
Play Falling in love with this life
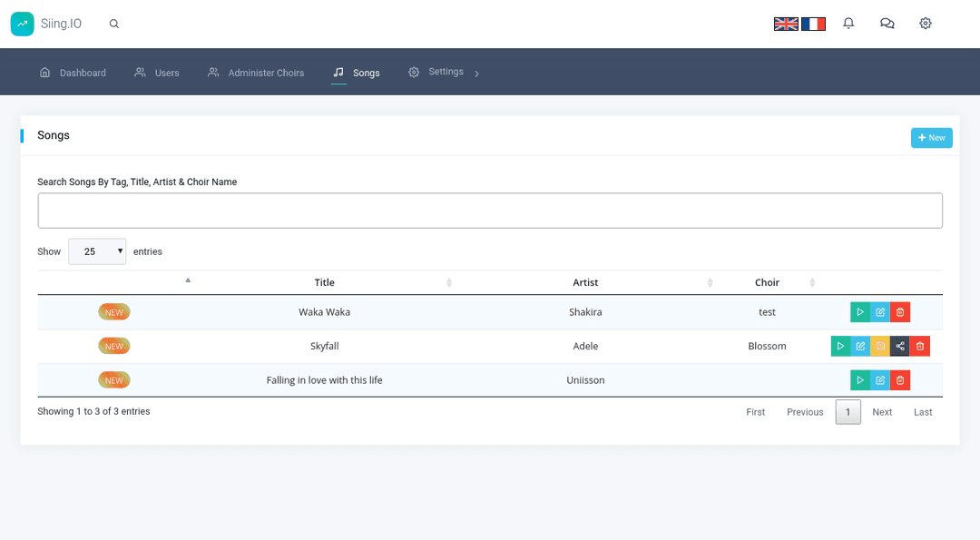860,380
